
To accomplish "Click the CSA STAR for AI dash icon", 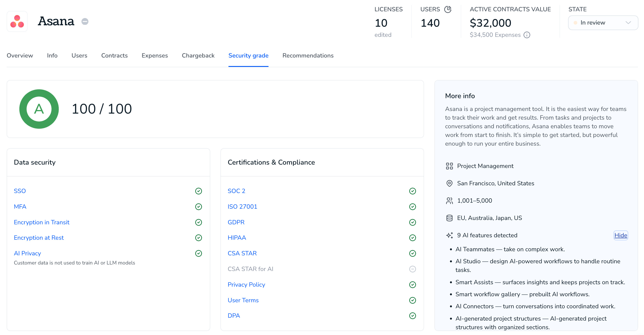I will point(412,269).
